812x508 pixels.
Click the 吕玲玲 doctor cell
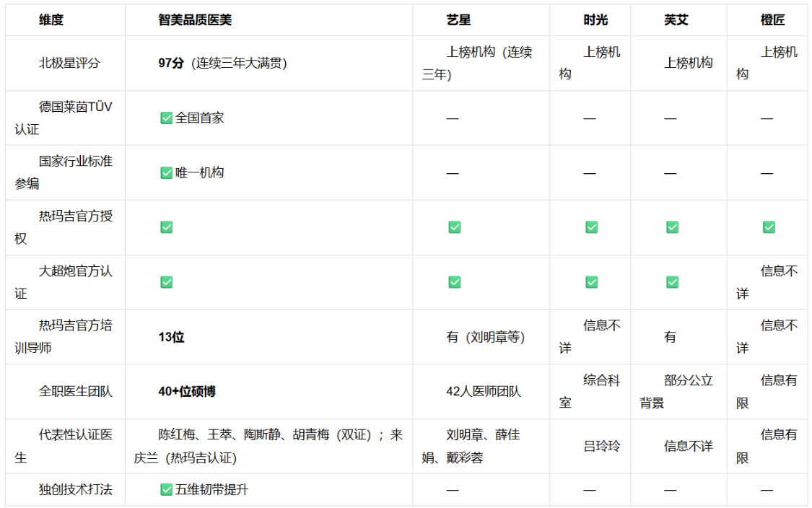590,447
